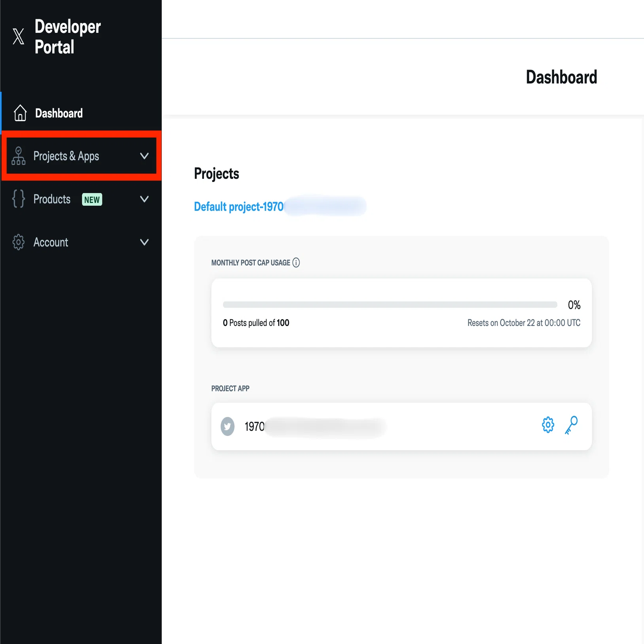Click 'Resets on October 22 at 00:00 UTC'
Viewport: 644px width, 644px height.
(x=524, y=323)
